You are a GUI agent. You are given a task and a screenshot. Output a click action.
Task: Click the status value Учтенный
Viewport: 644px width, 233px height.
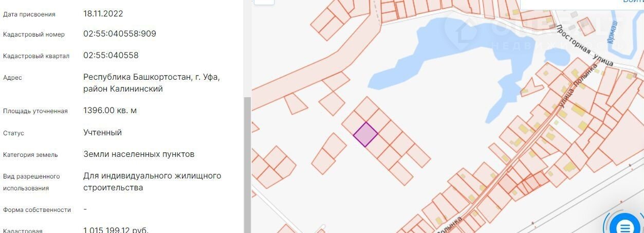[102, 133]
